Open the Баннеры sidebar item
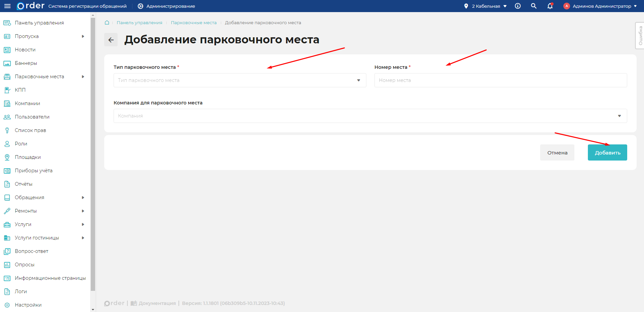The height and width of the screenshot is (312, 644). click(x=26, y=63)
